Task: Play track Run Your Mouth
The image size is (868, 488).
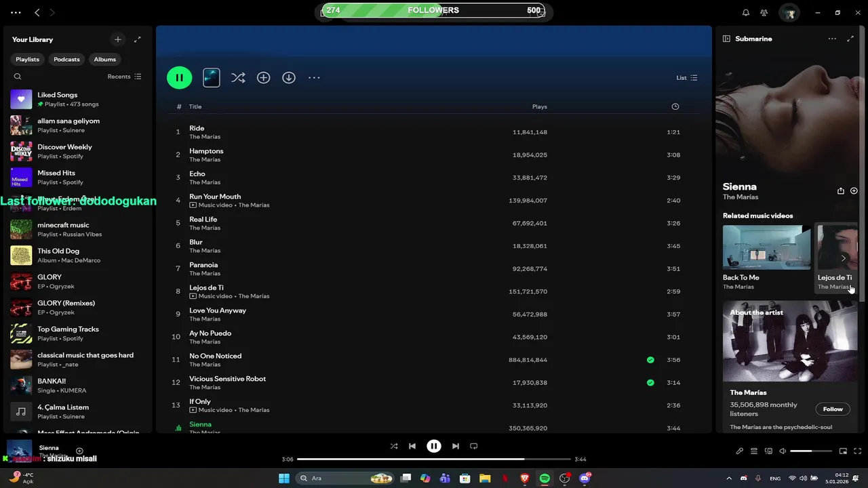Action: pos(434,201)
